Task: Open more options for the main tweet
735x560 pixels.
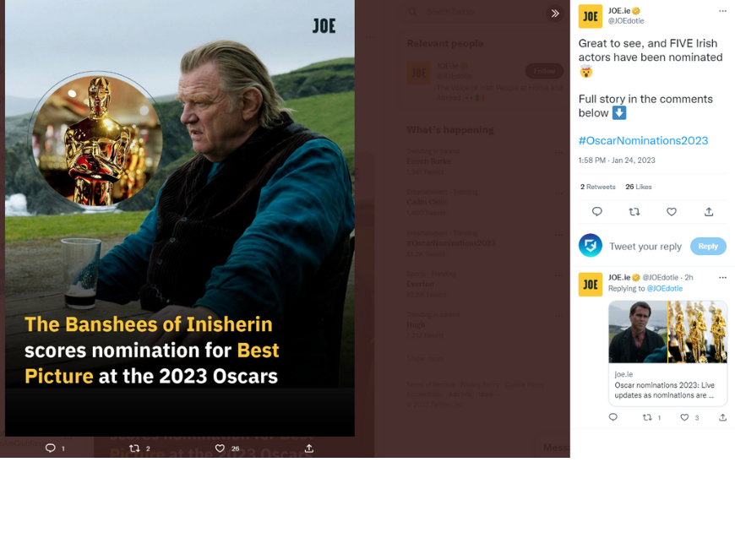Action: 722,11
